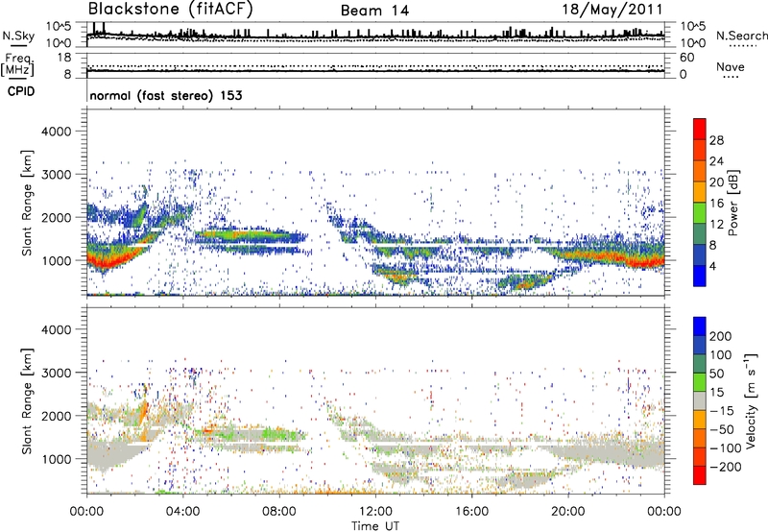Select the "12:00" time tick label
The image size is (768, 532).
pyautogui.click(x=375, y=512)
